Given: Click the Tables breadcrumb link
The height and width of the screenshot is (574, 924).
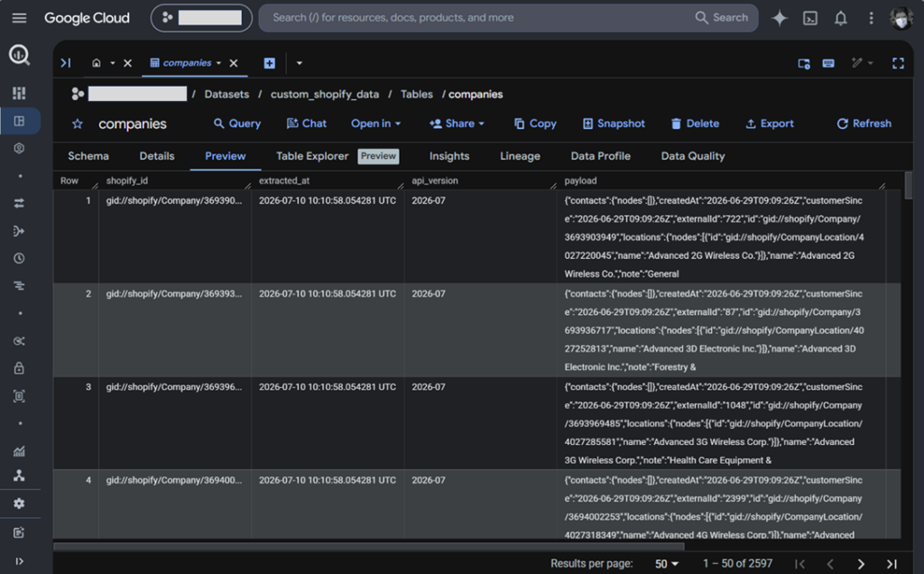Looking at the screenshot, I should coord(417,94).
